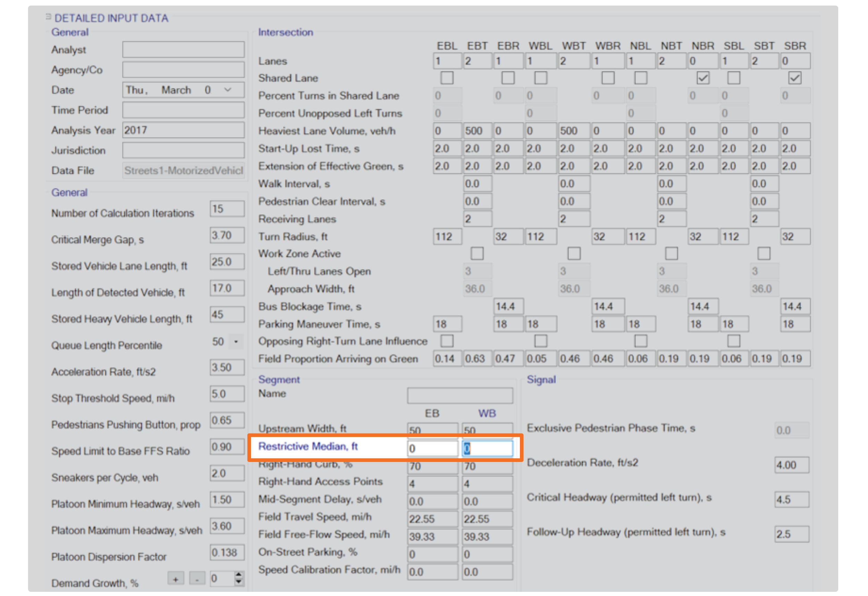Edit the Deceleration Rate field
This screenshot has height=596, width=868.
point(792,465)
